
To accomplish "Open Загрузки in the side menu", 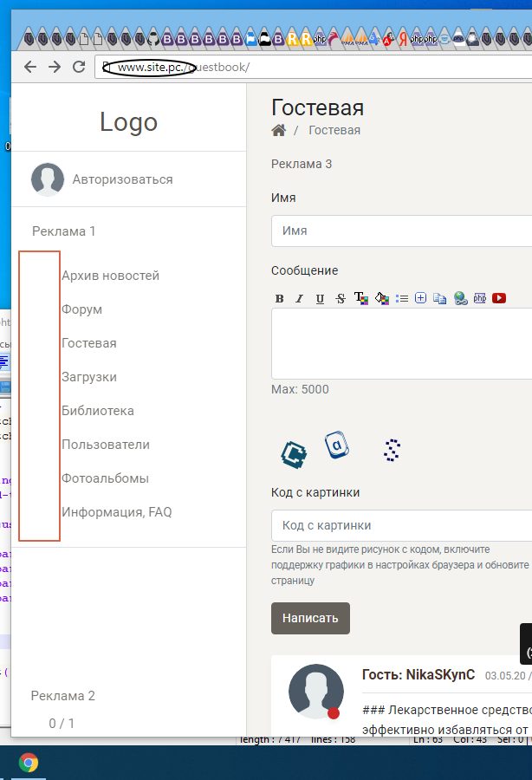I will [89, 377].
